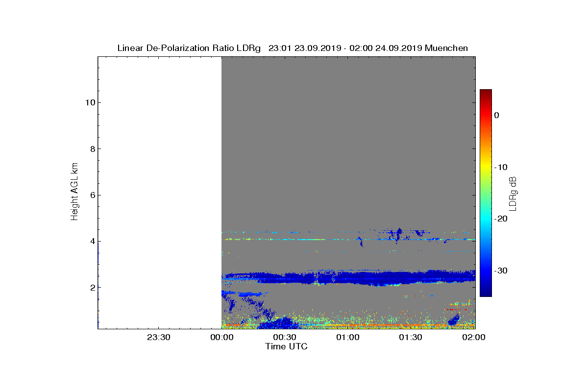Click the '23:30' time tick label
This screenshot has height=392, width=588.
(159, 338)
